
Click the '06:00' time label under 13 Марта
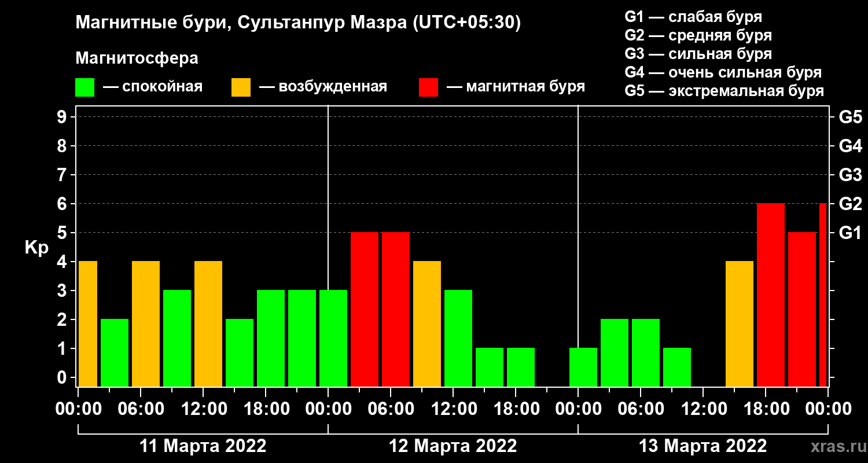point(641,409)
